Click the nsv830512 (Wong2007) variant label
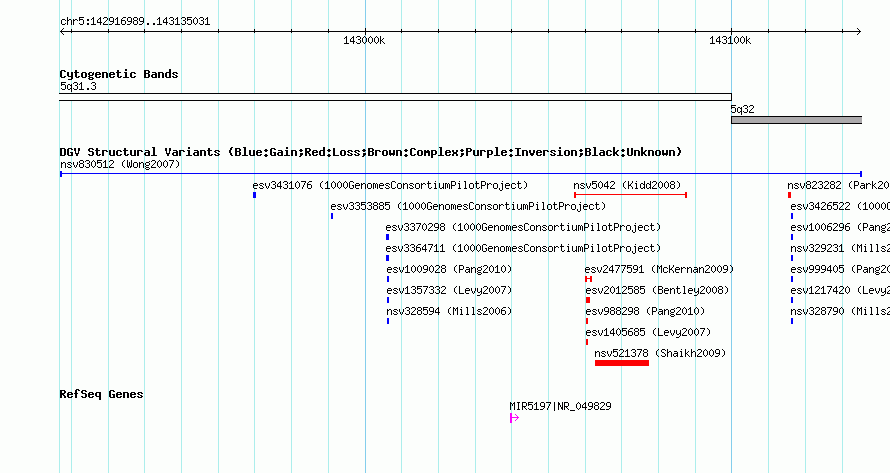The height and width of the screenshot is (473, 890). coord(120,165)
